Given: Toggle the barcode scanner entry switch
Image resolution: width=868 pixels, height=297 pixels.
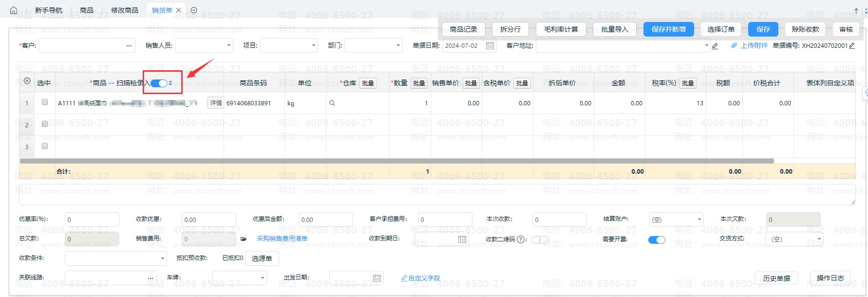Looking at the screenshot, I should click(x=159, y=83).
